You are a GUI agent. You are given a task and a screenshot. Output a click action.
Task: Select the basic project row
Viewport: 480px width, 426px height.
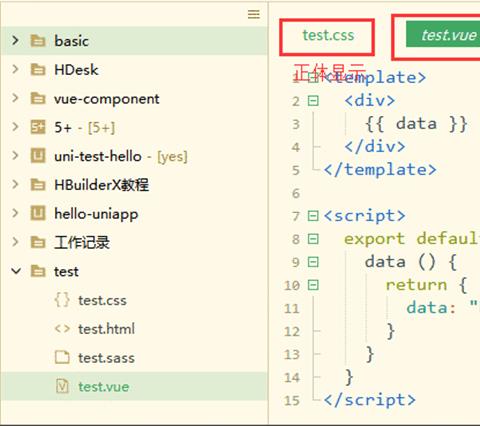click(134, 41)
